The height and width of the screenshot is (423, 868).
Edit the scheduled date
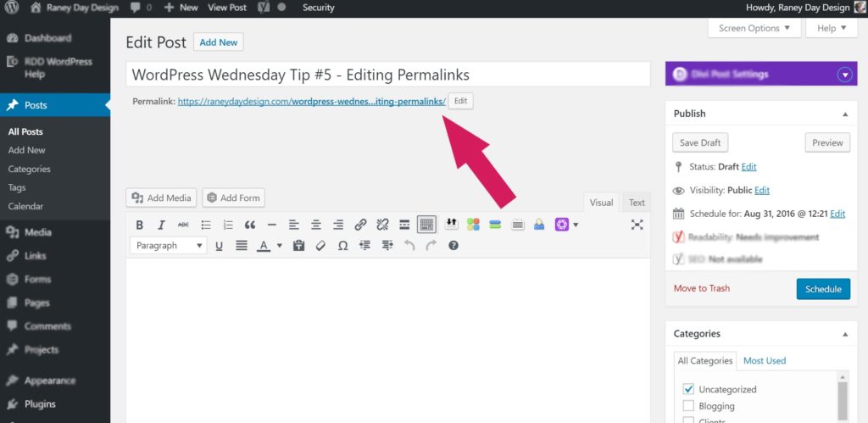click(x=837, y=214)
